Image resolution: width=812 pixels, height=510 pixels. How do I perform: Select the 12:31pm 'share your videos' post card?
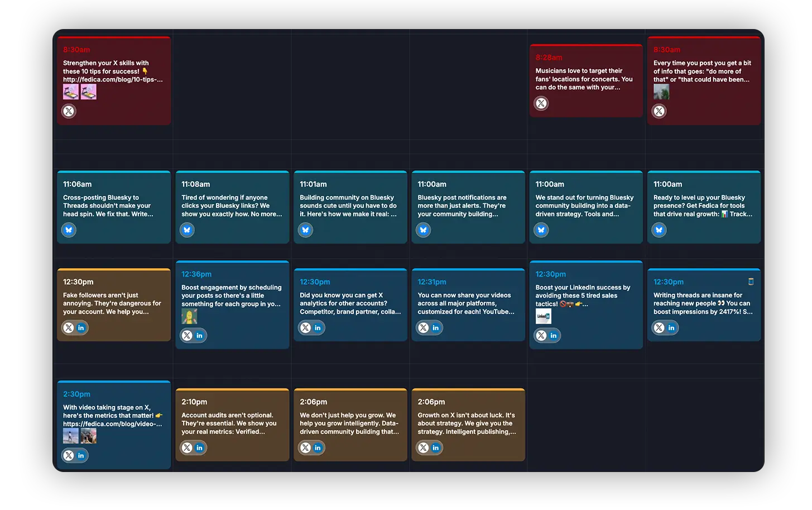(x=468, y=304)
